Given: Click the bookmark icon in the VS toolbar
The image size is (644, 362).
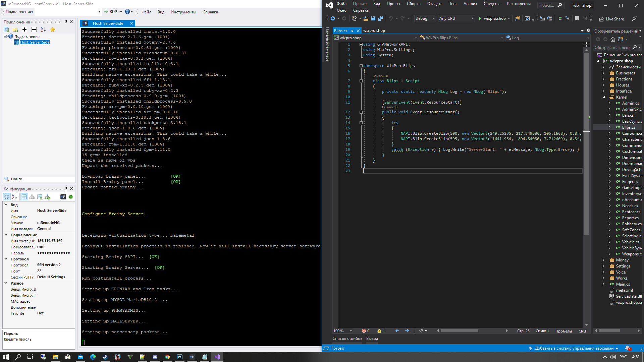Looking at the screenshot, I should point(577,18).
